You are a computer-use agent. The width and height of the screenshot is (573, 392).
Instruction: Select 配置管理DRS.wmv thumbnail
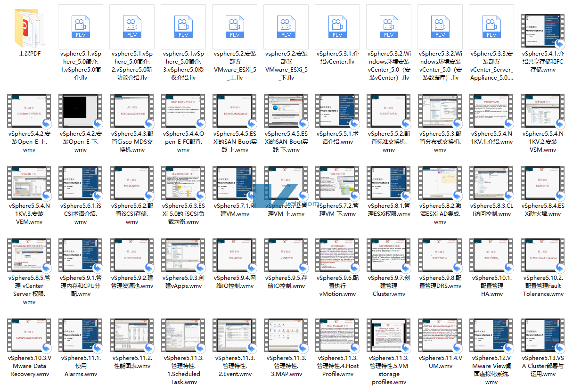tap(440, 255)
